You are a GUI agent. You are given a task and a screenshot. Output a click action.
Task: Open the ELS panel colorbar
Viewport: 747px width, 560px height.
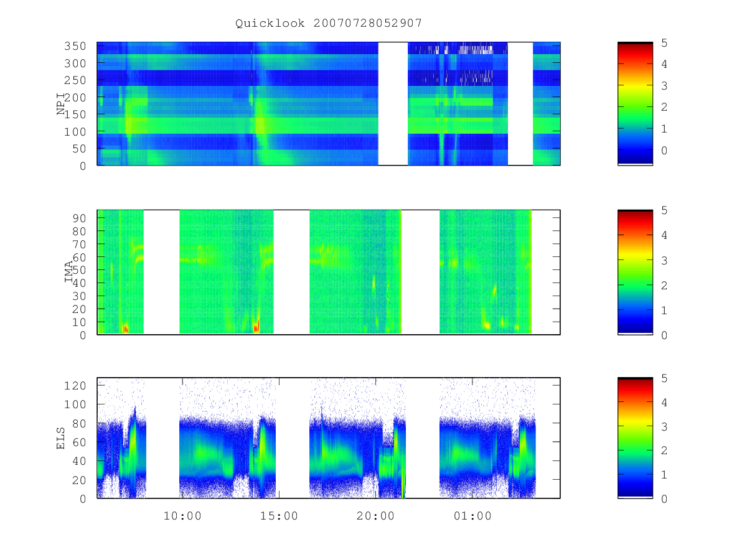(635, 438)
